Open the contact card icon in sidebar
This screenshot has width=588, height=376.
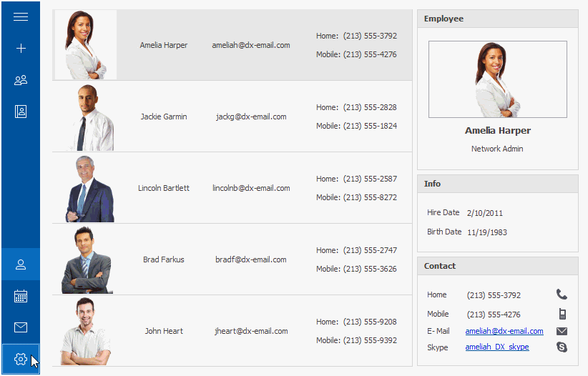21,112
